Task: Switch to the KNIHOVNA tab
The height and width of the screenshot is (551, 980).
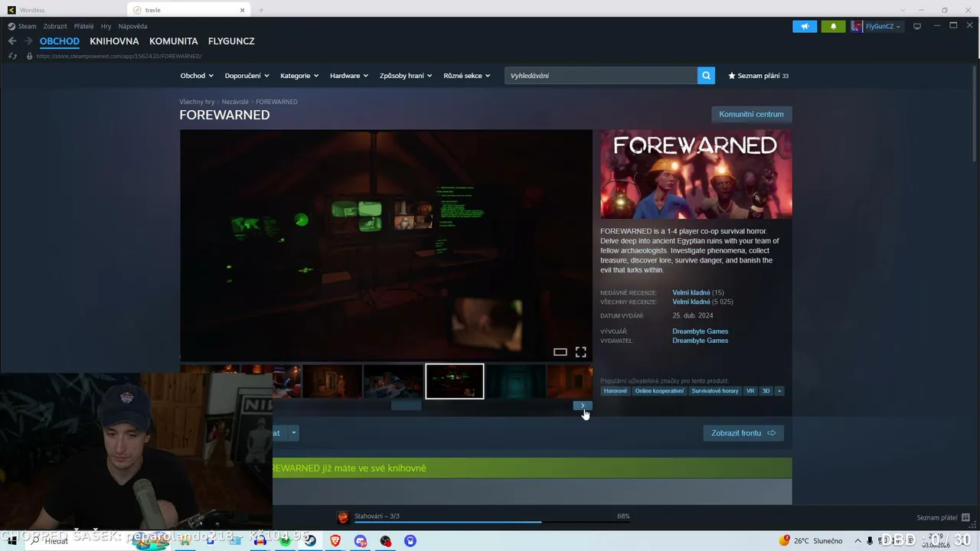Action: point(114,41)
